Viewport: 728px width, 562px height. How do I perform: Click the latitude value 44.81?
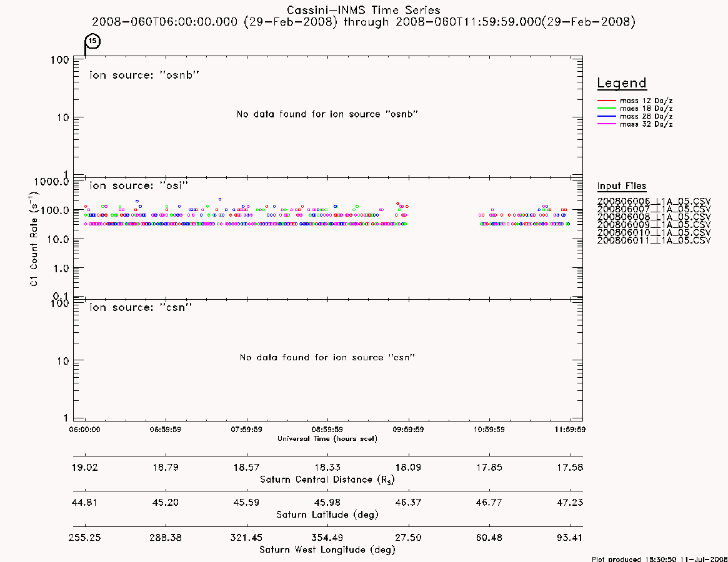(84, 503)
